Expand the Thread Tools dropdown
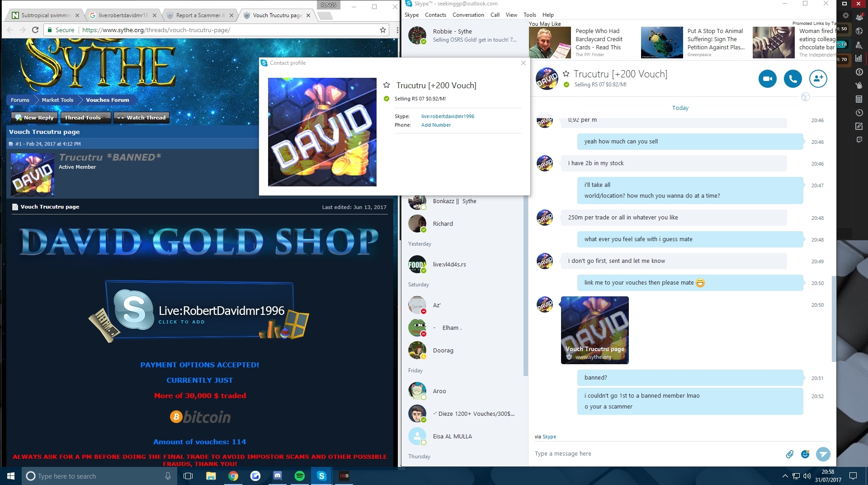This screenshot has width=868, height=485. click(x=86, y=118)
